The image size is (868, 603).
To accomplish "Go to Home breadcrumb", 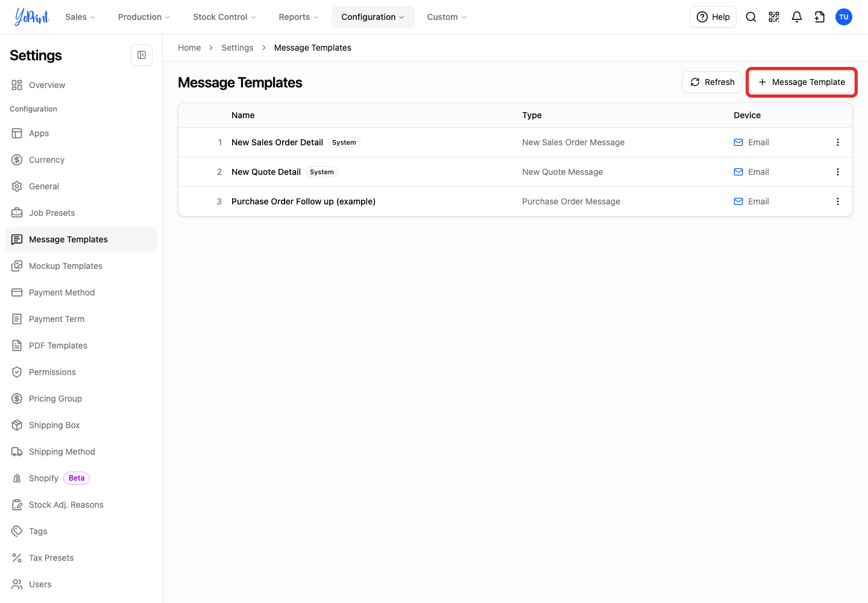I will coord(189,48).
